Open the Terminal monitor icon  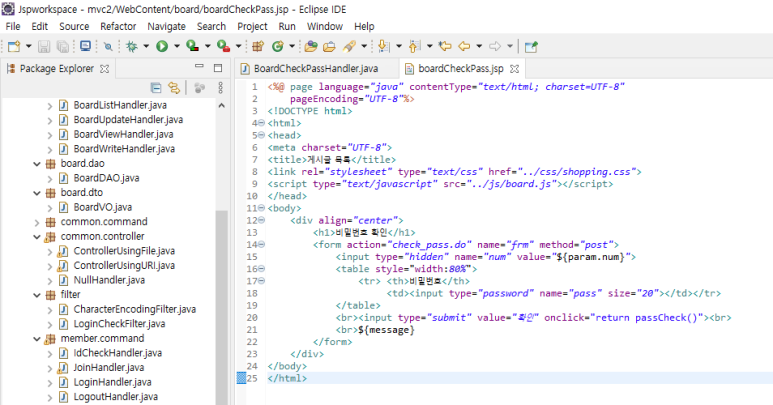point(85,46)
